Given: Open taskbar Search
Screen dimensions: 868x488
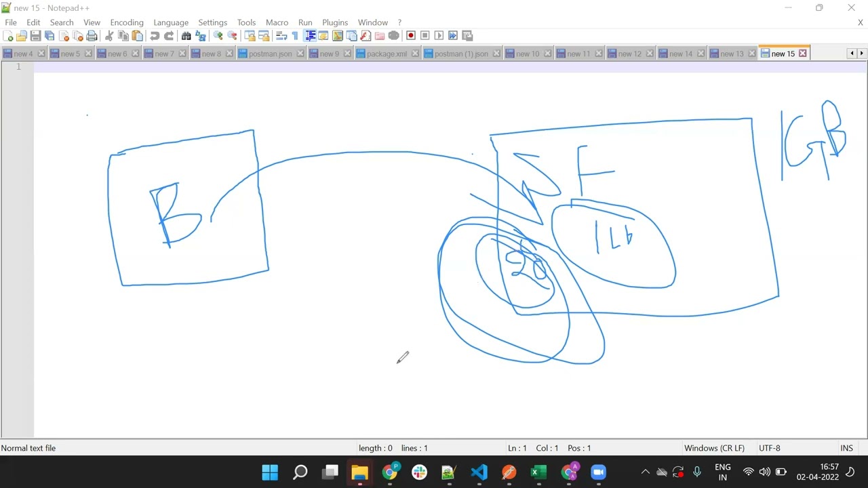Looking at the screenshot, I should (300, 472).
